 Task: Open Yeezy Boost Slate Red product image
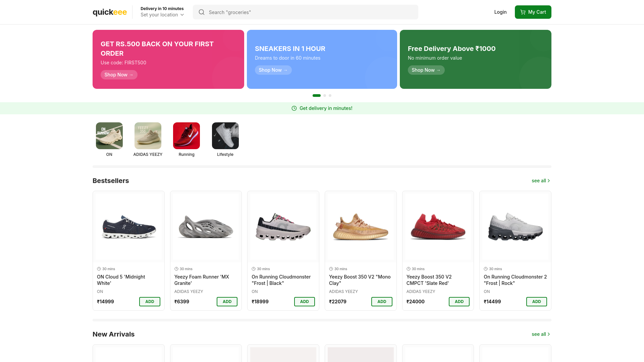(x=438, y=227)
